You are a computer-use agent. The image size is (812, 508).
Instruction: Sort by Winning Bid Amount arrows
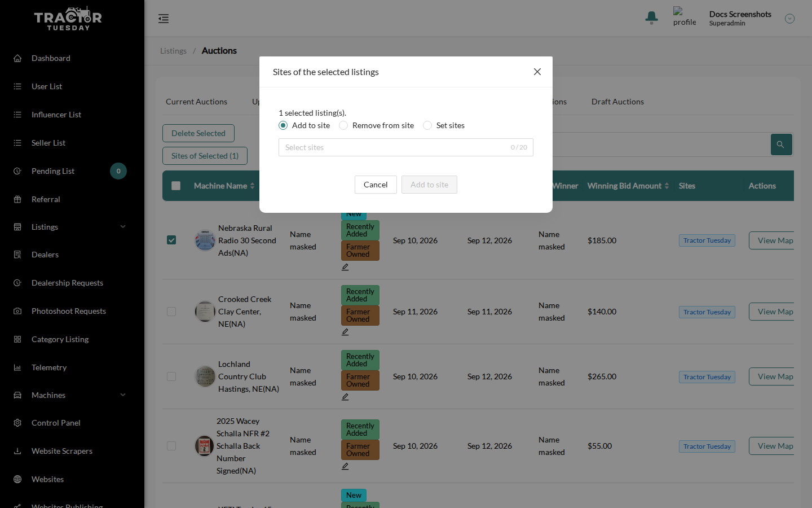pos(667,186)
